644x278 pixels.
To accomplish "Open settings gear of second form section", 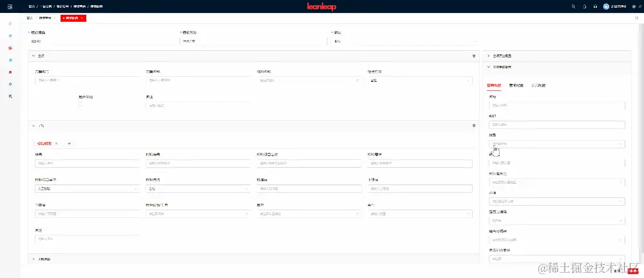I will pyautogui.click(x=473, y=125).
